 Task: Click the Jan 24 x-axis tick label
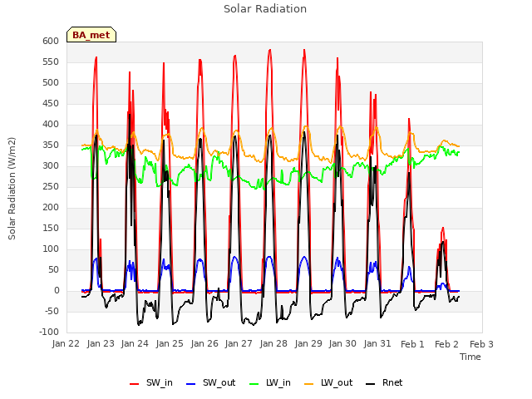(x=135, y=343)
